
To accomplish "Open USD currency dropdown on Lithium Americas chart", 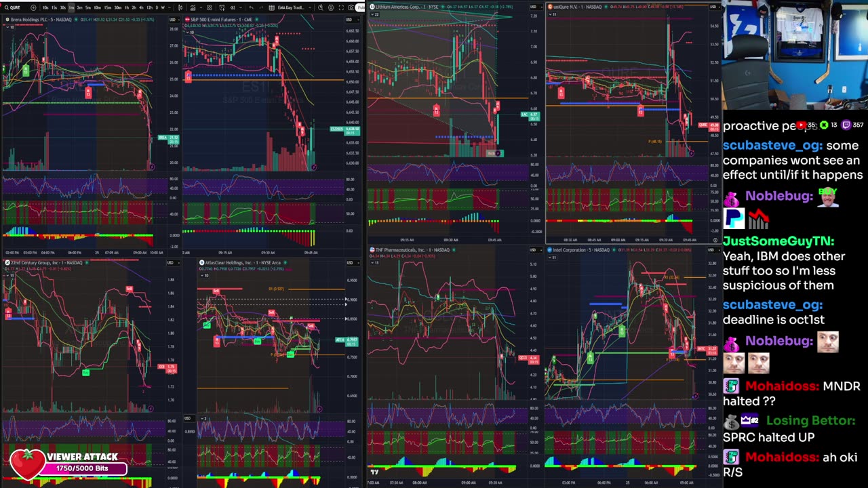I will (534, 6).
